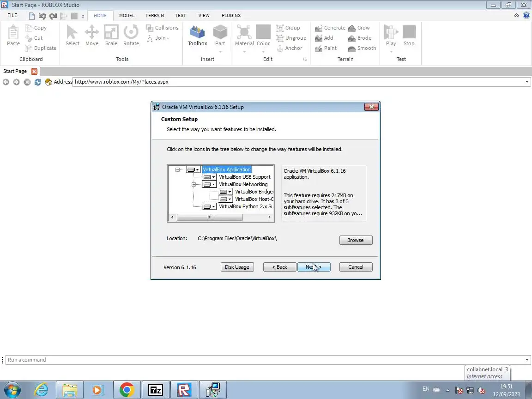Click the Ungroup icon in Edit
The image size is (532, 399).
280,38
